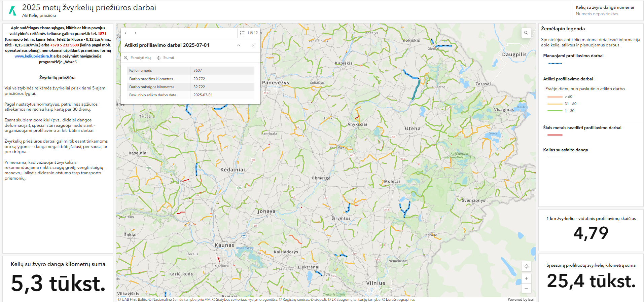The width and height of the screenshot is (644, 302).
Task: Click the Visaginas town label on map
Action: (x=504, y=109)
